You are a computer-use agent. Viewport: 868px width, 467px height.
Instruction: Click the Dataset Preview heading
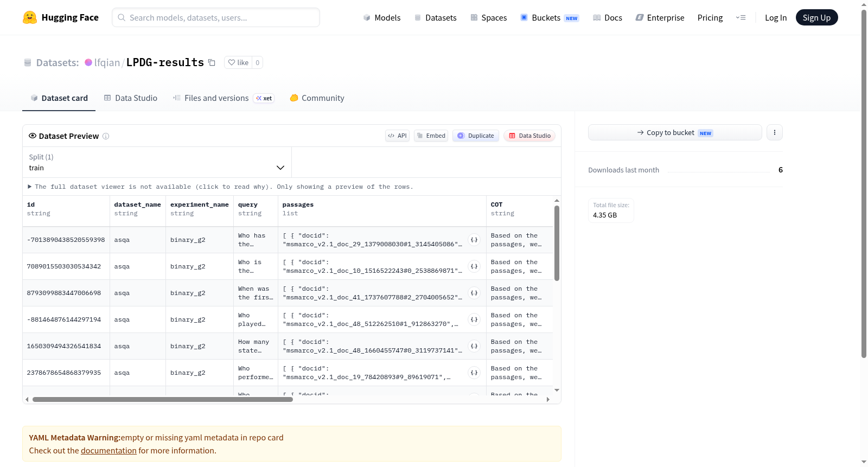tap(69, 136)
